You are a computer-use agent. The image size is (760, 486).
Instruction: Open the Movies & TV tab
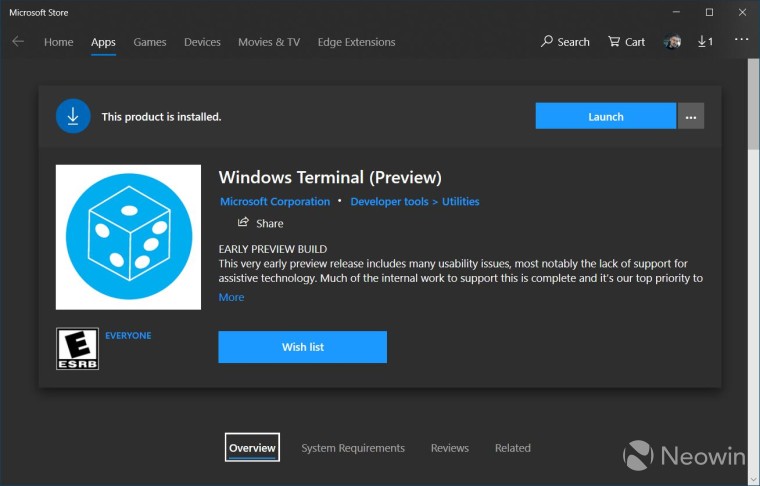269,42
